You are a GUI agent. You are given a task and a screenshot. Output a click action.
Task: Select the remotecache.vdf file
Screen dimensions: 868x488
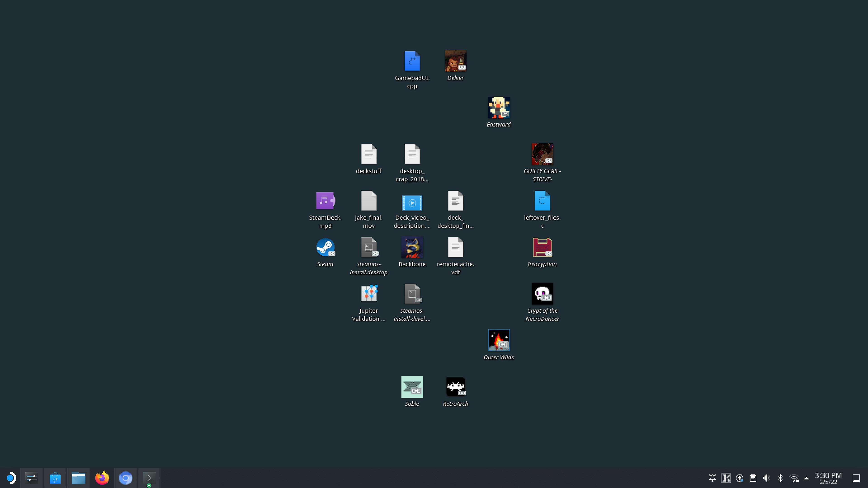click(x=455, y=247)
